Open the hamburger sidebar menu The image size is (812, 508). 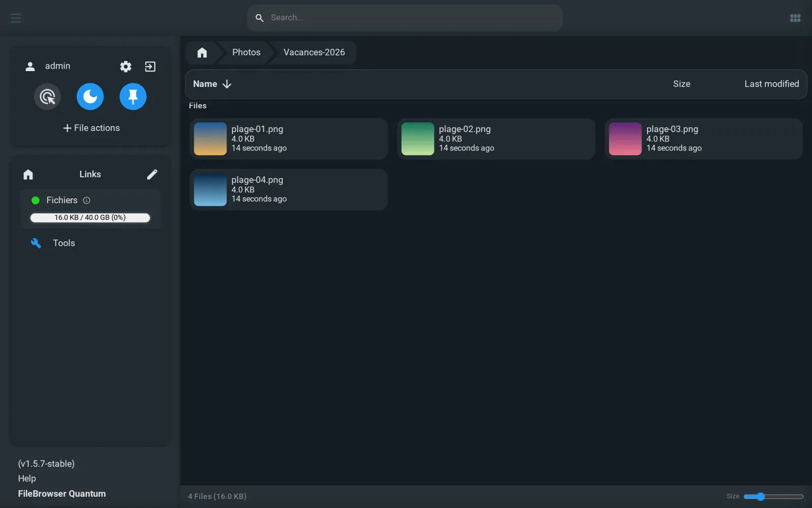pos(16,18)
